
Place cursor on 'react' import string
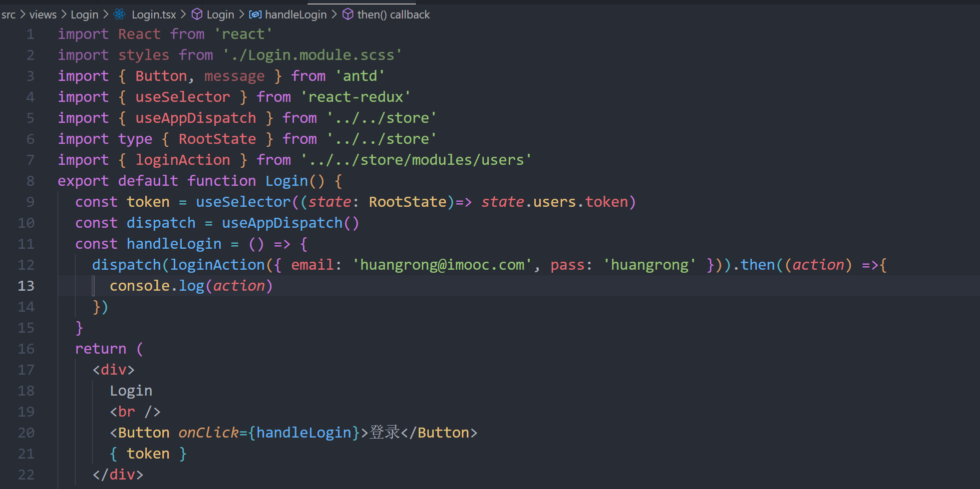pyautogui.click(x=243, y=34)
